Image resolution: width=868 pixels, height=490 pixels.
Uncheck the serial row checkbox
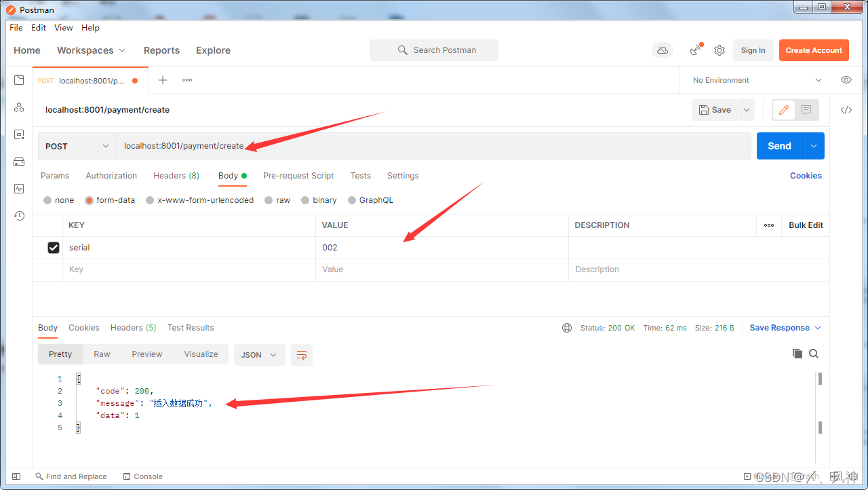click(x=54, y=248)
